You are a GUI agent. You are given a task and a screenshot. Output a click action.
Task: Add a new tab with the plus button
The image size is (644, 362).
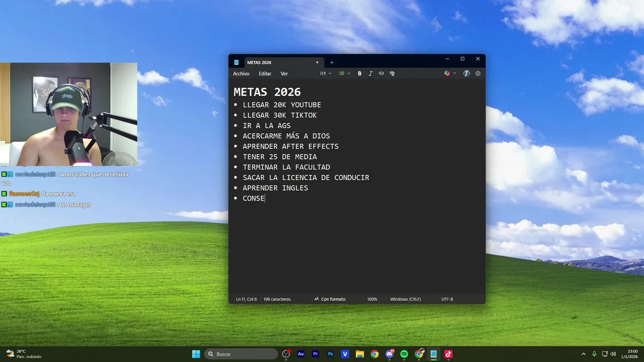332,62
